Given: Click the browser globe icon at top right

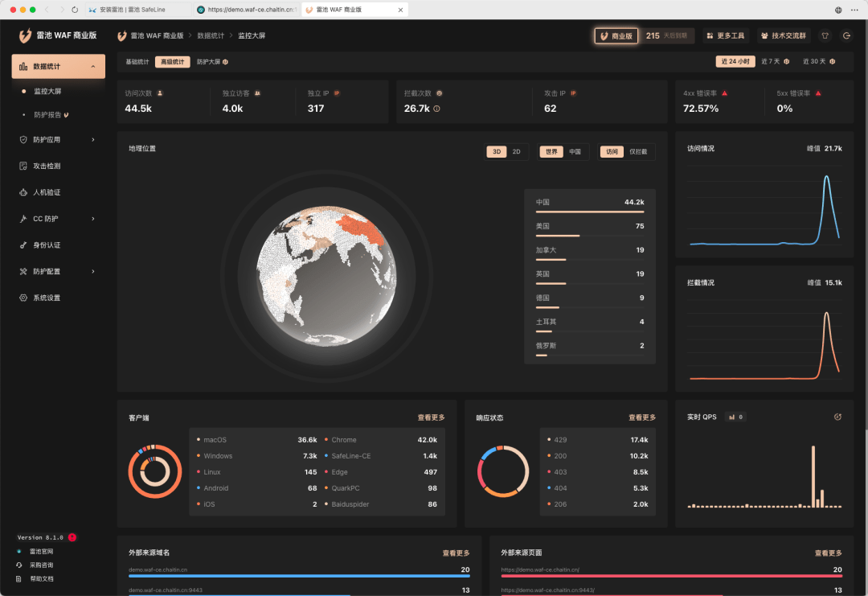Looking at the screenshot, I should [x=838, y=10].
